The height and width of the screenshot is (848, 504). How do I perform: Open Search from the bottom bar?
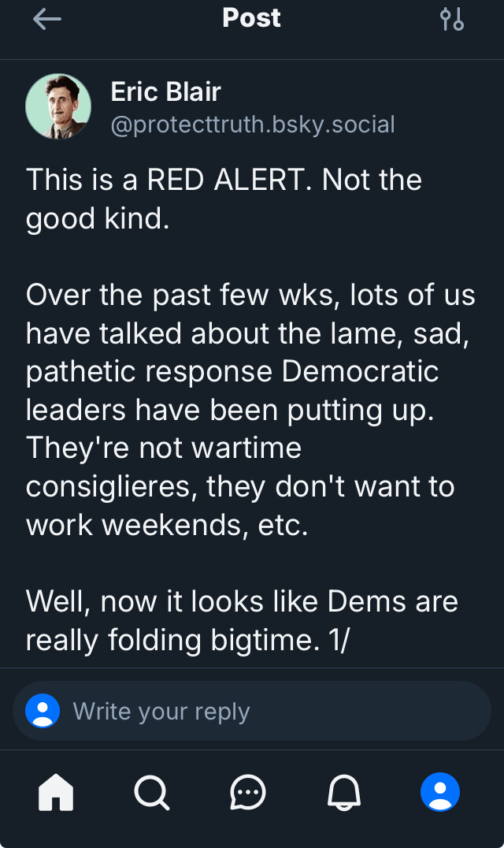point(151,792)
